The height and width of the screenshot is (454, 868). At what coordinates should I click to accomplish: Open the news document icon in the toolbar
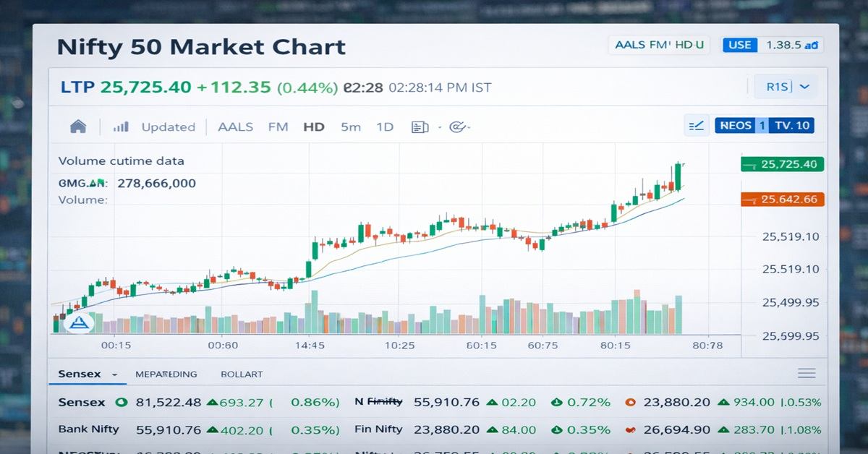click(418, 127)
